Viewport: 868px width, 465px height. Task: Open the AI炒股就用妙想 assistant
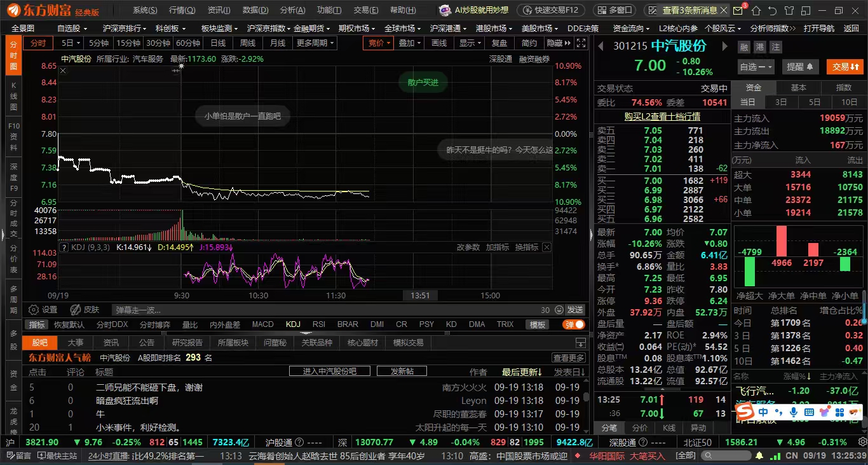[x=474, y=10]
